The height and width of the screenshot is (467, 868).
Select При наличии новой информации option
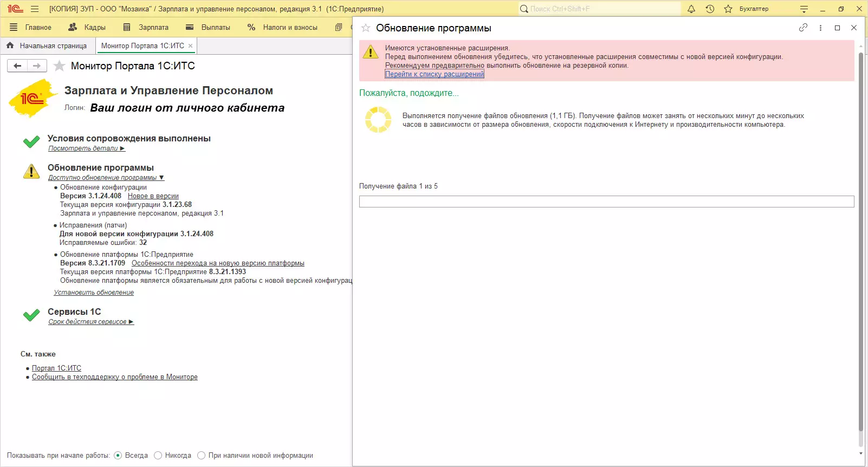click(202, 456)
